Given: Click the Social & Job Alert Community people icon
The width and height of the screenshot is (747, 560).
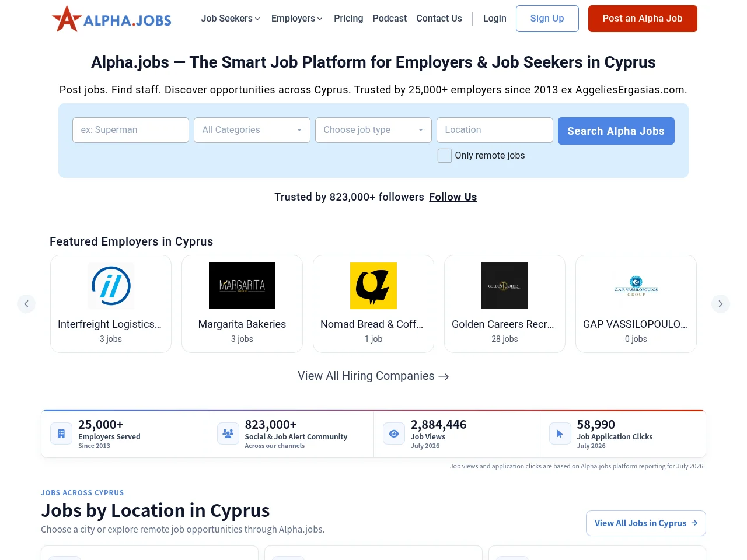Looking at the screenshot, I should 228,433.
